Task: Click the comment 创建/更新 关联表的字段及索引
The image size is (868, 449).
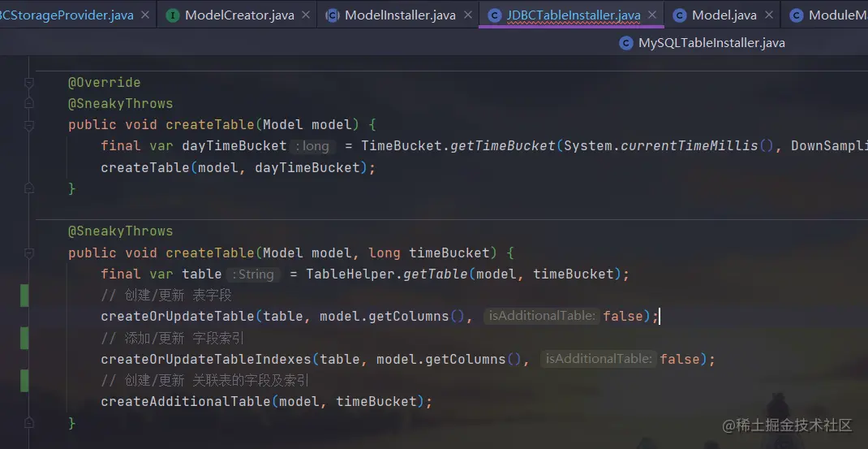Action: (x=204, y=380)
